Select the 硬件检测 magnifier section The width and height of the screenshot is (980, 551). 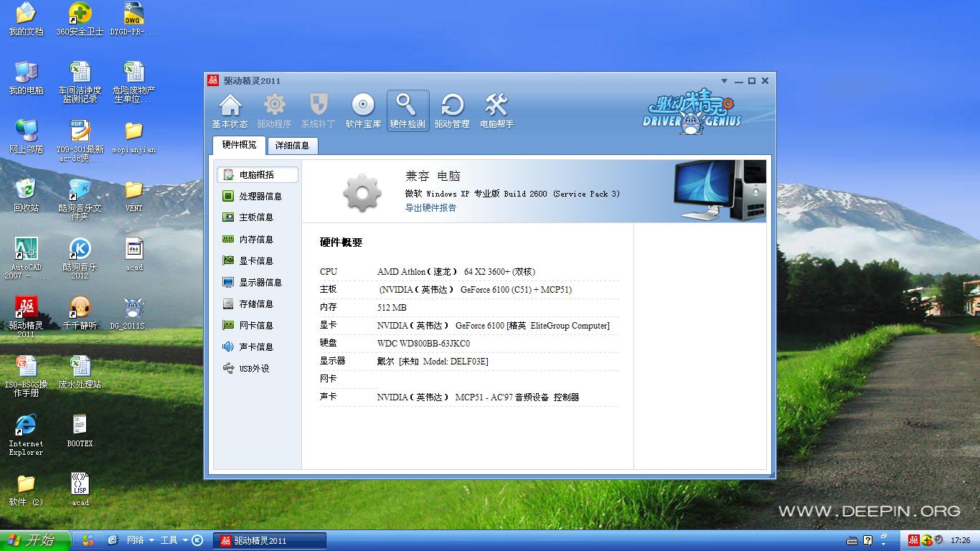tap(407, 110)
